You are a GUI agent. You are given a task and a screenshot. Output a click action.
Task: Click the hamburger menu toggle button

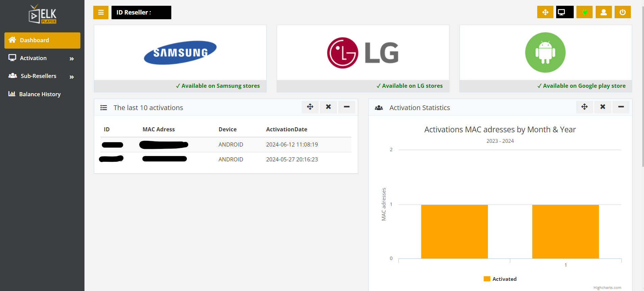(x=101, y=12)
